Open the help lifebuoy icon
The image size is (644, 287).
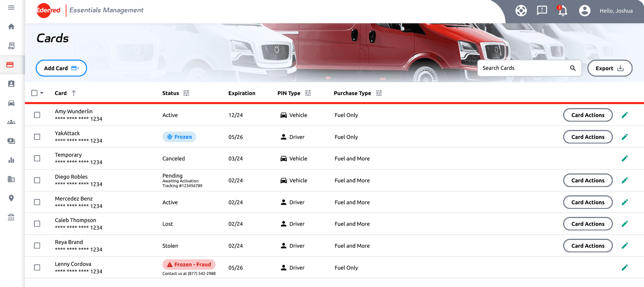[x=521, y=11]
